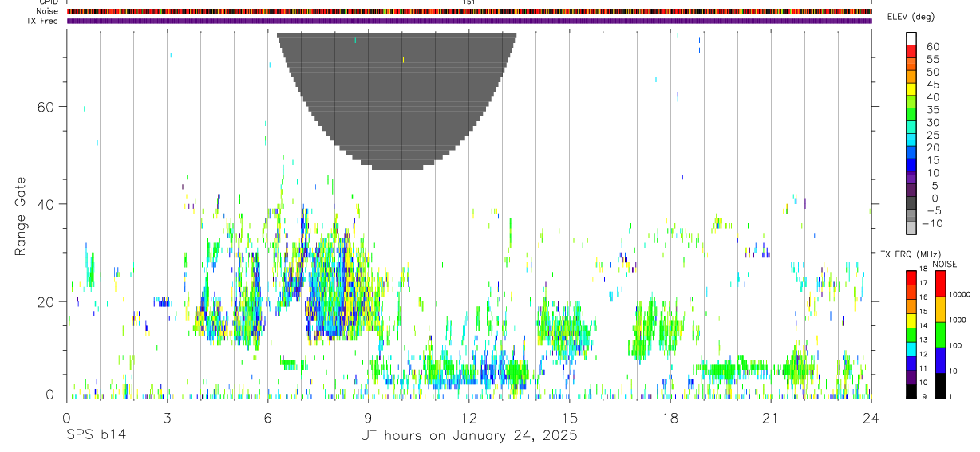
Task: Click the multicolored Noise strip above the plot
Action: (x=469, y=11)
